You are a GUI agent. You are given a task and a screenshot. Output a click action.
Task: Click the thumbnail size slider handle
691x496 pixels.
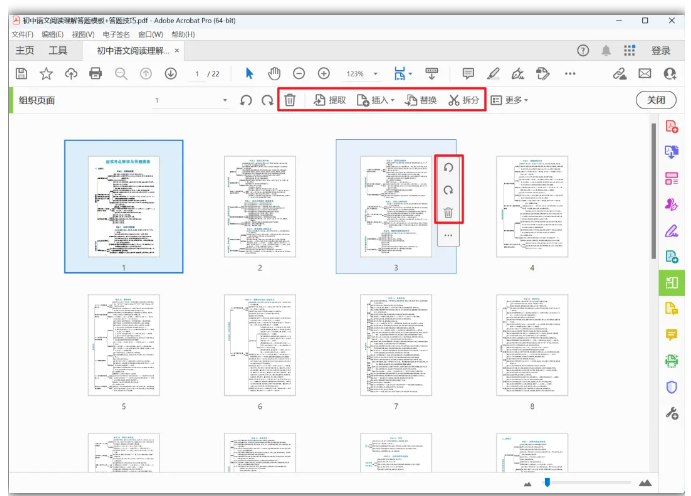point(547,482)
